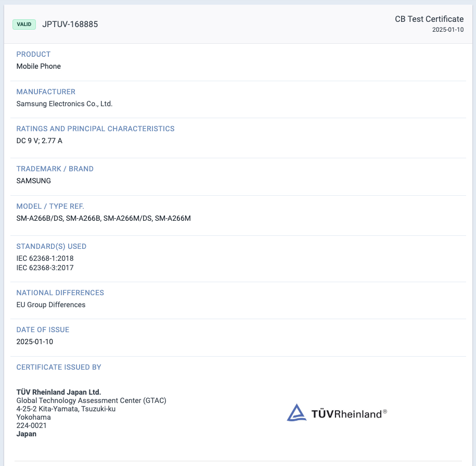This screenshot has width=476, height=466.
Task: Select the Mobile Phone product value
Action: pyautogui.click(x=38, y=66)
